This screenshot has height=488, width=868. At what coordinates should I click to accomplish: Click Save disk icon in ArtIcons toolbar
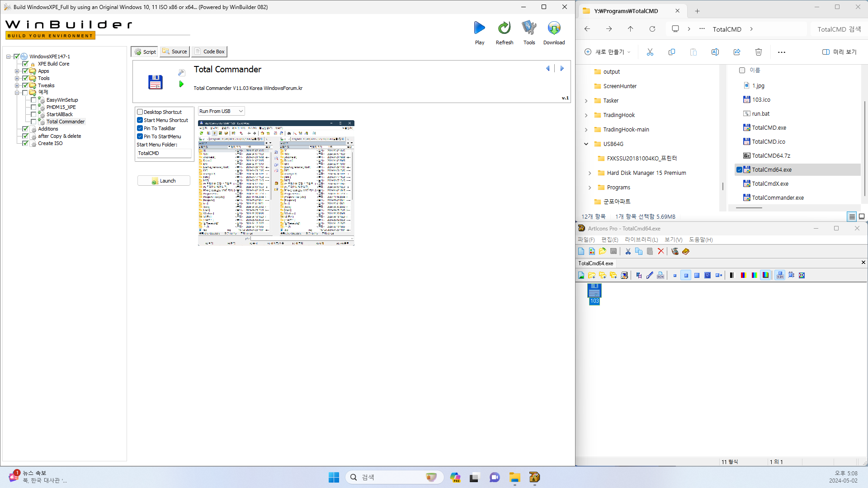coord(613,251)
